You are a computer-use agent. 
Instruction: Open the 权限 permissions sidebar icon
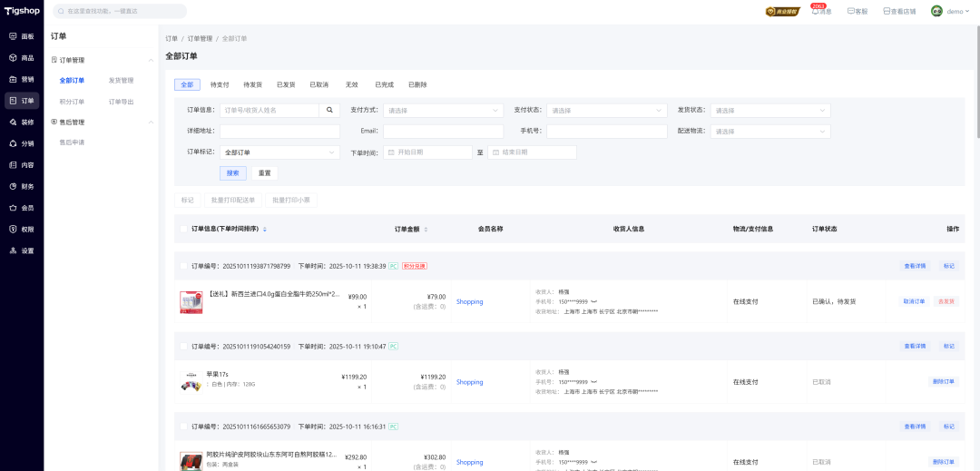13,230
